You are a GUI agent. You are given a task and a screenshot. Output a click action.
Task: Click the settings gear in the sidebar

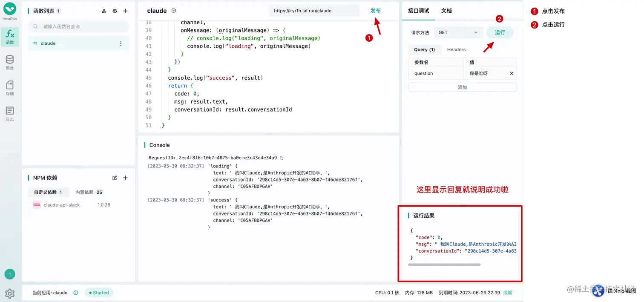[10, 293]
